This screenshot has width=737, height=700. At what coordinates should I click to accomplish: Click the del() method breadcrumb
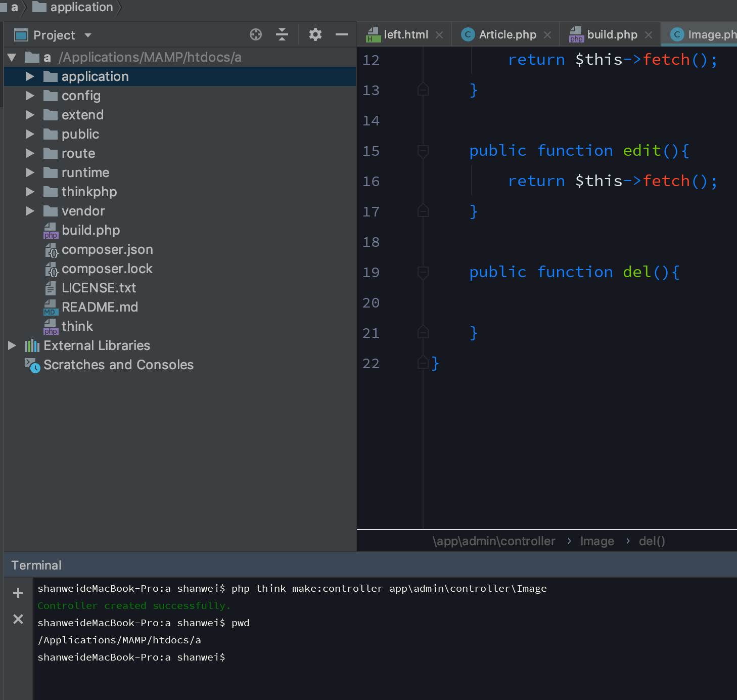pos(652,541)
